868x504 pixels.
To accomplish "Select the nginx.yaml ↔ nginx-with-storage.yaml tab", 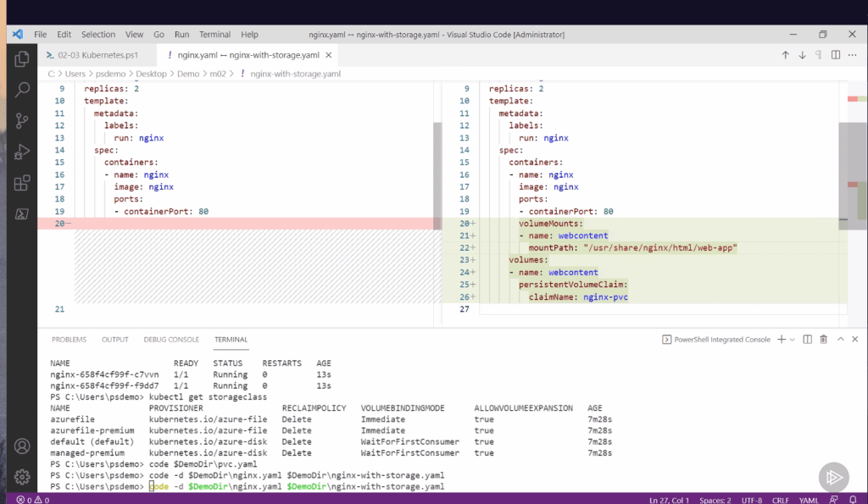I will 248,55.
